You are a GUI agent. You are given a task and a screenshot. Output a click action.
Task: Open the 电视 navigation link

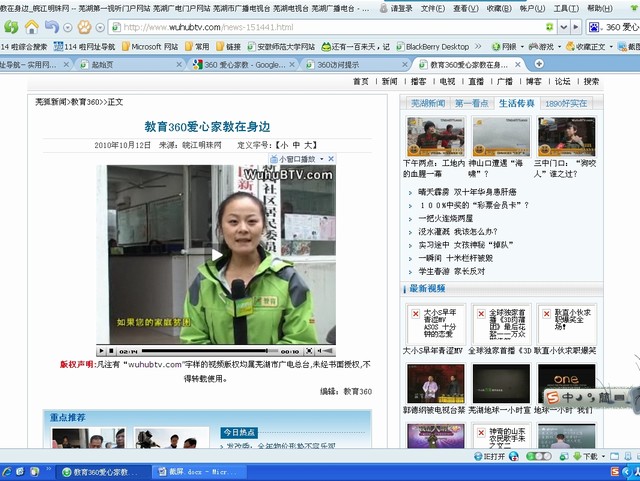pyautogui.click(x=447, y=82)
